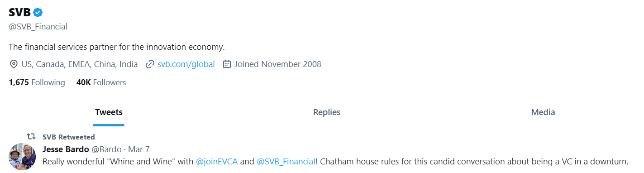View the 1,675 Following list
Image resolution: width=644 pixels, height=173 pixels.
(37, 82)
